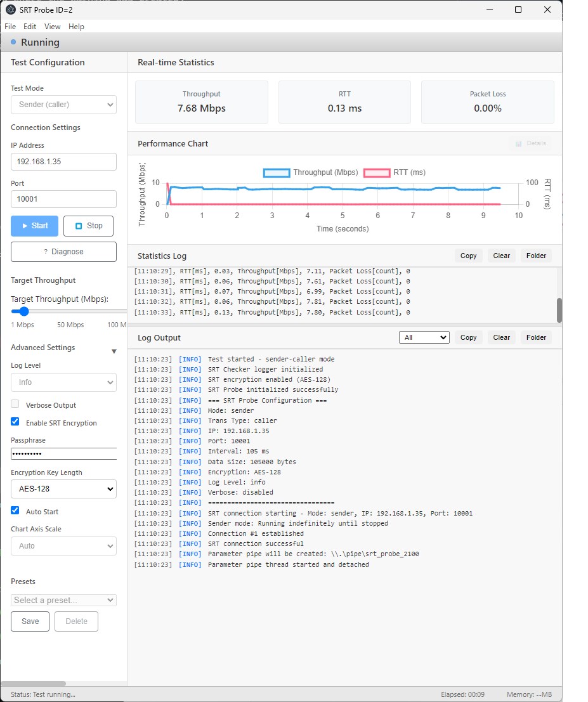The image size is (588, 702).
Task: Copy the Statistics Log
Action: pos(468,256)
